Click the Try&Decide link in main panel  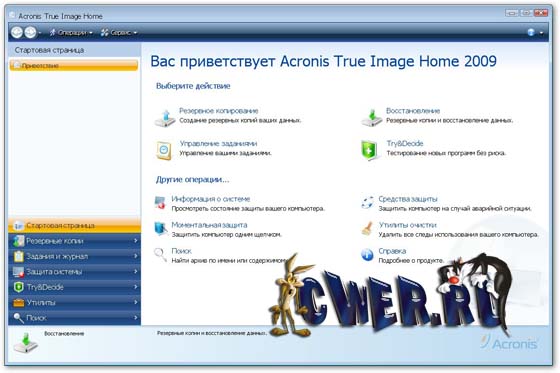(405, 143)
